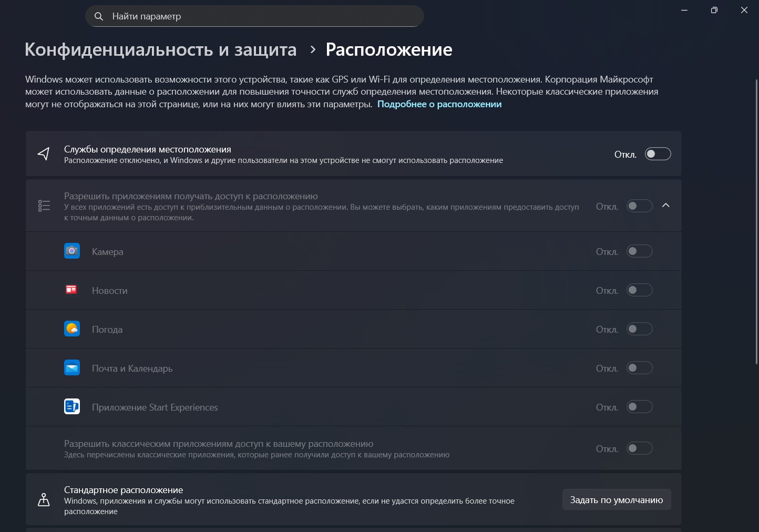
Task: Click the Weather app icon
Action: click(72, 329)
